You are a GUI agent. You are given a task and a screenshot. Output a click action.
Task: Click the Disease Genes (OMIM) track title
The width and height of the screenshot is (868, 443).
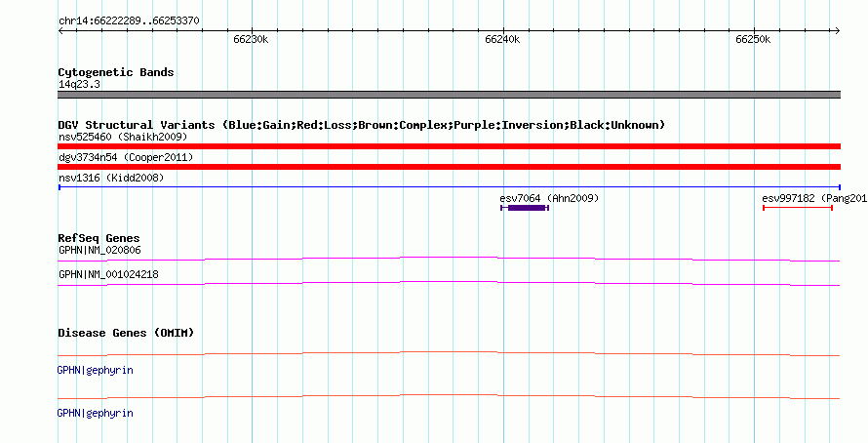pyautogui.click(x=126, y=334)
